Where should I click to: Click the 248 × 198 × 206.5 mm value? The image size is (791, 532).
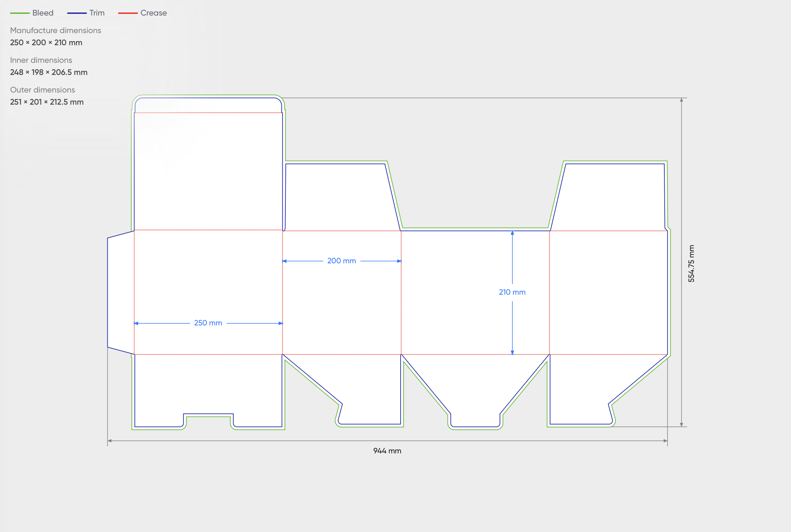click(49, 72)
